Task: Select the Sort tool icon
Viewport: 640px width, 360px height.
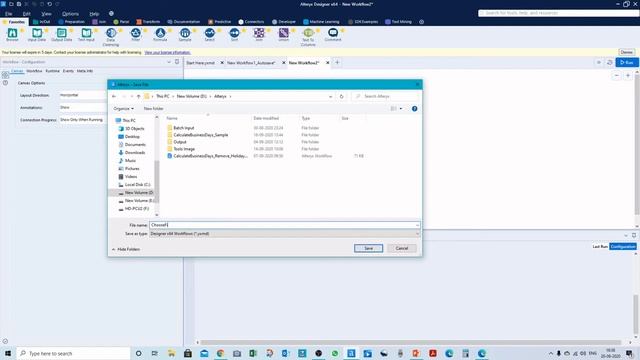Action: click(x=234, y=33)
